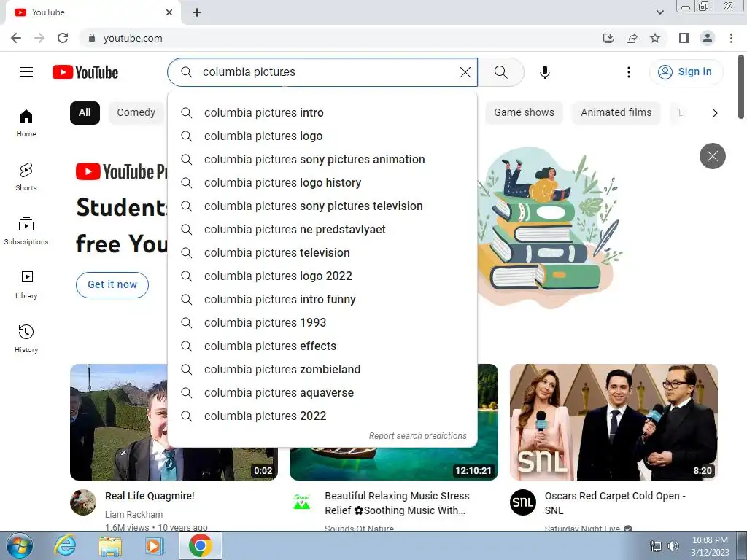Select the All filter chip
Viewport: 747px width, 560px height.
coord(85,113)
